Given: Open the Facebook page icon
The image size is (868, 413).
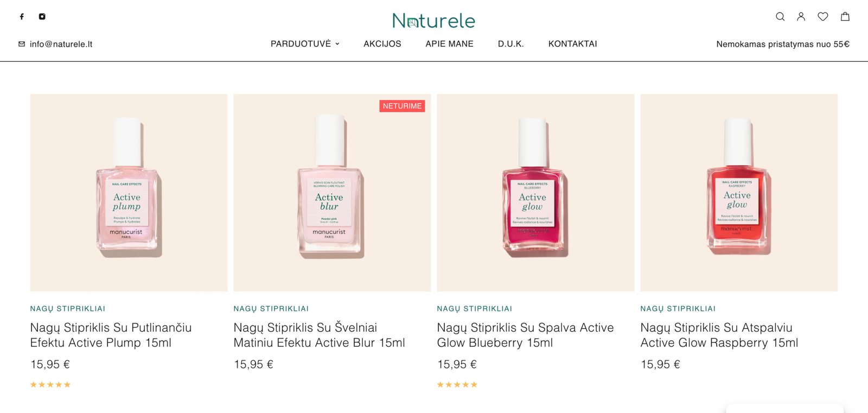Looking at the screenshot, I should point(22,17).
